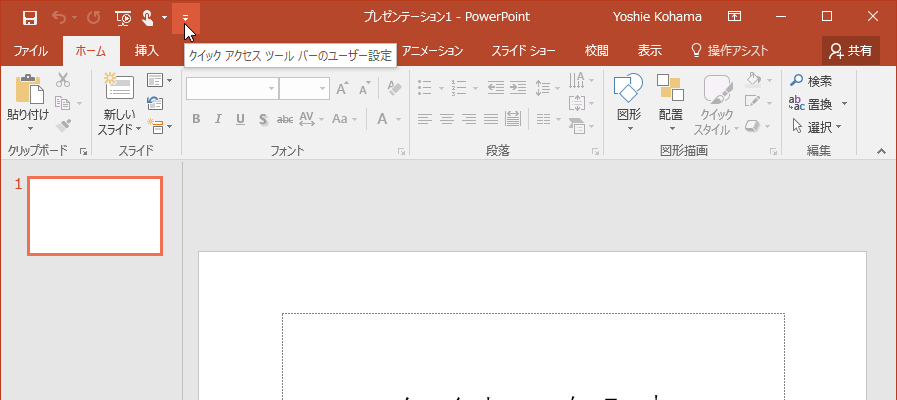Click Increase Font Size icon
Image resolution: width=897 pixels, height=400 pixels.
(x=342, y=89)
